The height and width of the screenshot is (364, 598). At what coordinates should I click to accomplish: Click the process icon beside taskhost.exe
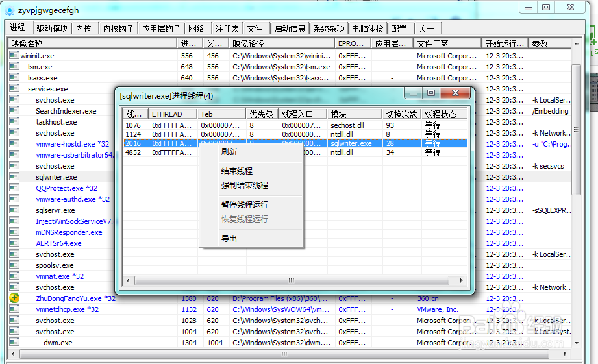click(14, 121)
